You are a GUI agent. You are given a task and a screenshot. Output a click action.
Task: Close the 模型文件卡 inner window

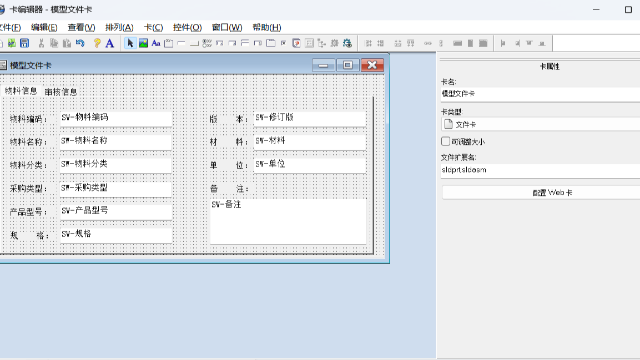coord(372,65)
